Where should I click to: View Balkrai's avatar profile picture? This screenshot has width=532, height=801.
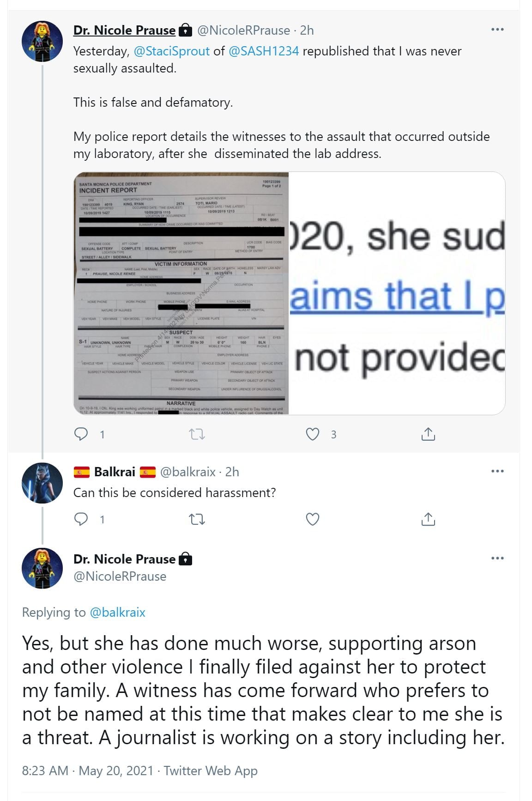(42, 483)
